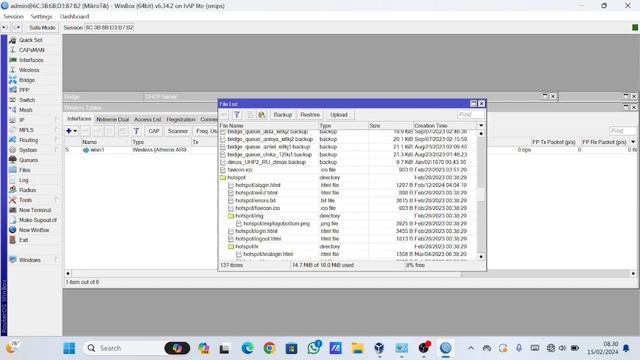
Task: Click the Find field in Wireless Tables
Action: point(622,131)
